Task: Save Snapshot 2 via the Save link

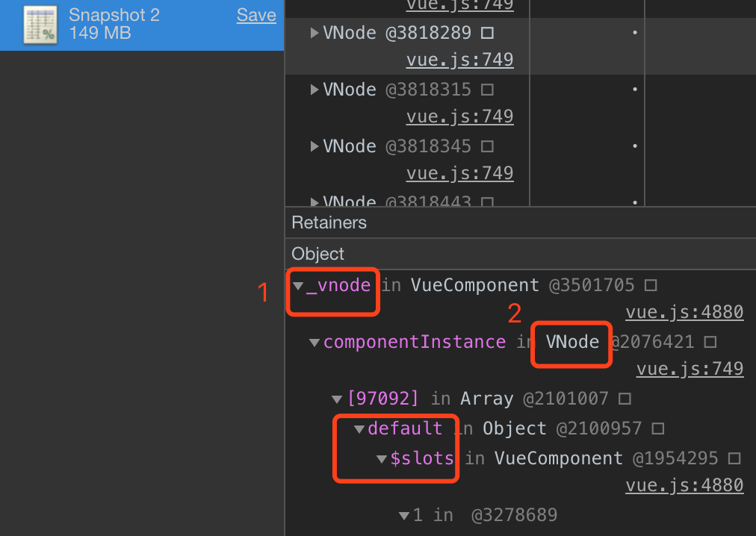Action: click(256, 16)
